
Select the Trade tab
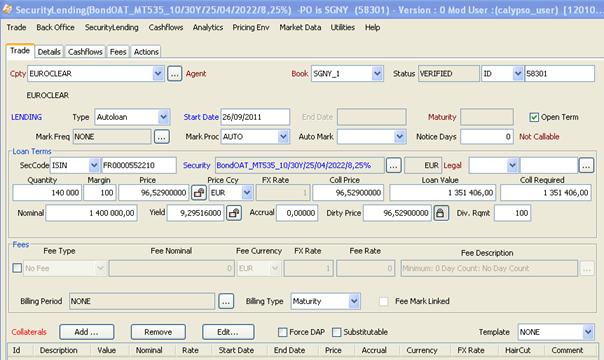click(20, 51)
